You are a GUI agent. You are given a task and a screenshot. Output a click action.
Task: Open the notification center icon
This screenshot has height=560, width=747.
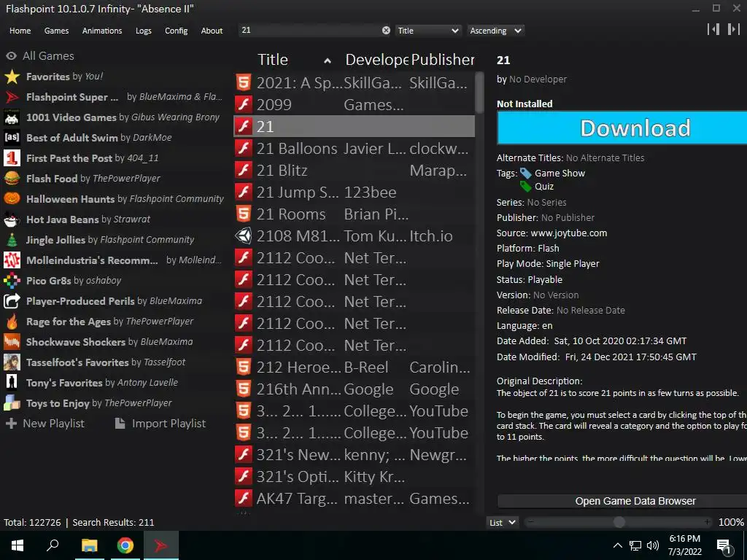724,546
